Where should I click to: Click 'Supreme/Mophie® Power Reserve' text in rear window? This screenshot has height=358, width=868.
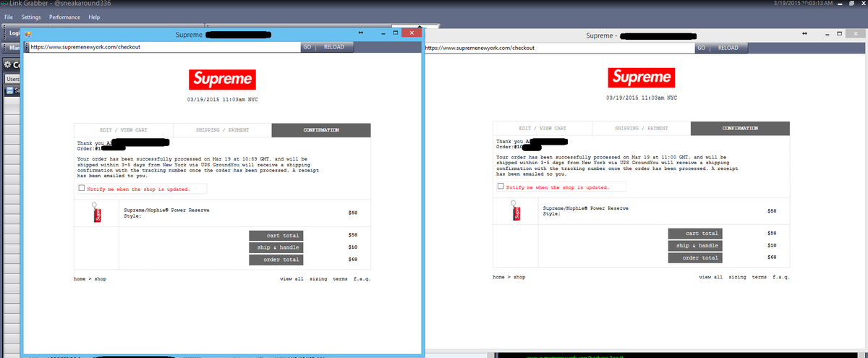pos(586,208)
